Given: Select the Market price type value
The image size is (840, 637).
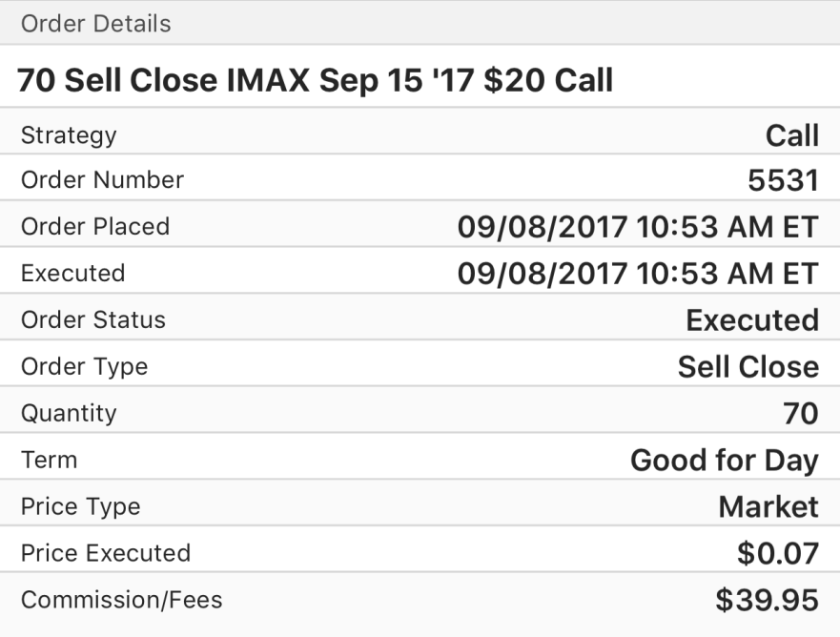Looking at the screenshot, I should coord(768,506).
